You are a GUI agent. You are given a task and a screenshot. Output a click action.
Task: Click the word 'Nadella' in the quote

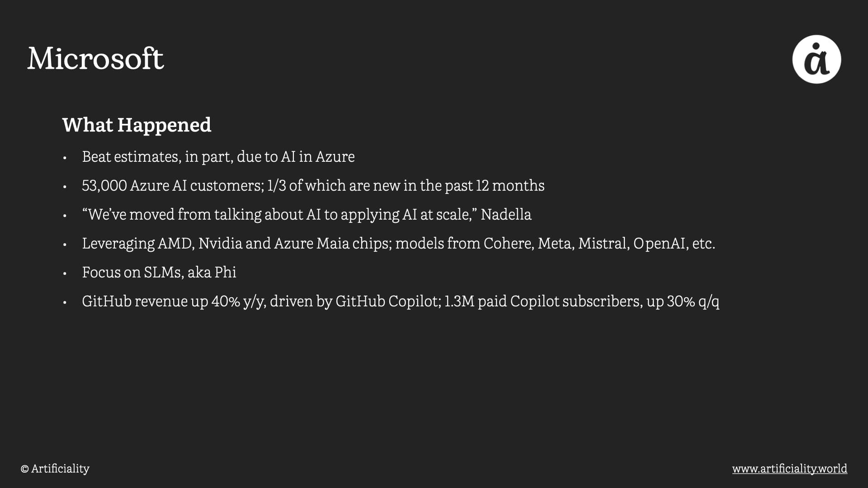point(506,215)
